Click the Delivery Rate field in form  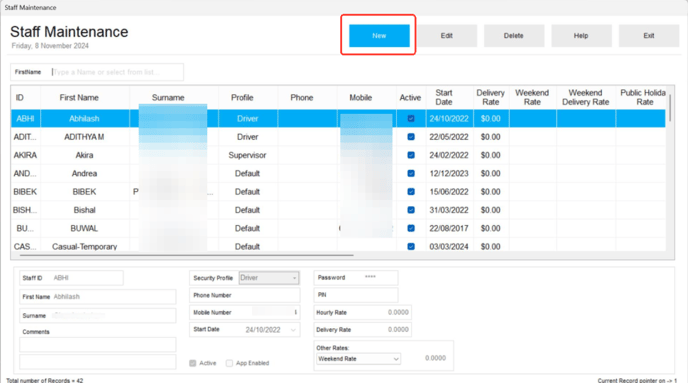[x=363, y=329]
